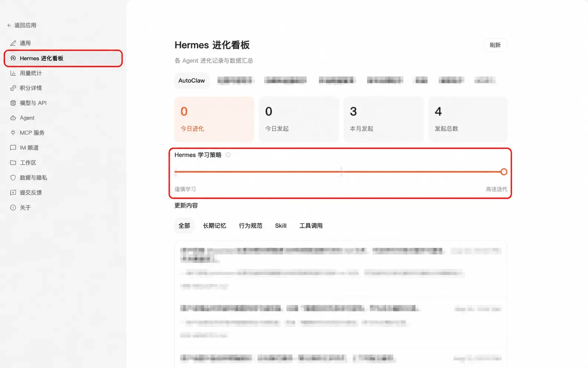Click the shield icon for 数据与隐私
This screenshot has width=588, height=368.
click(13, 178)
